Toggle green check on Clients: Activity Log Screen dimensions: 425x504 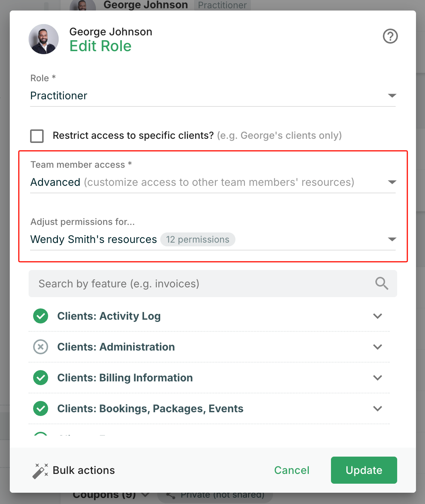41,316
